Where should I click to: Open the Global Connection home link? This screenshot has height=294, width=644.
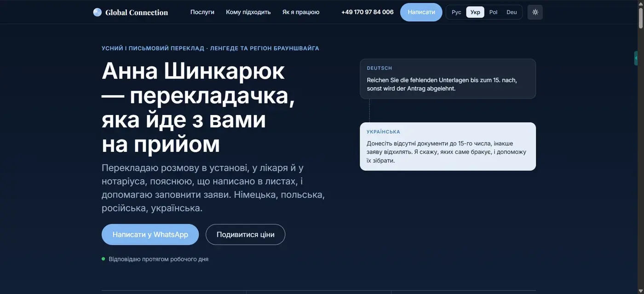pos(131,12)
